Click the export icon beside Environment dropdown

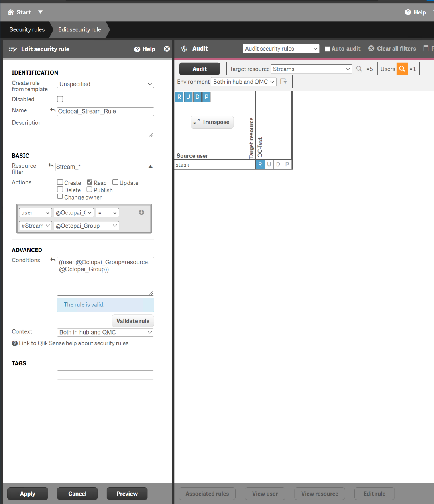point(283,82)
